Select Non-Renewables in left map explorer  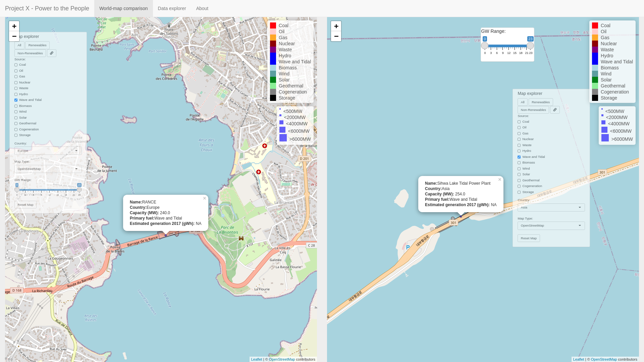pos(30,53)
